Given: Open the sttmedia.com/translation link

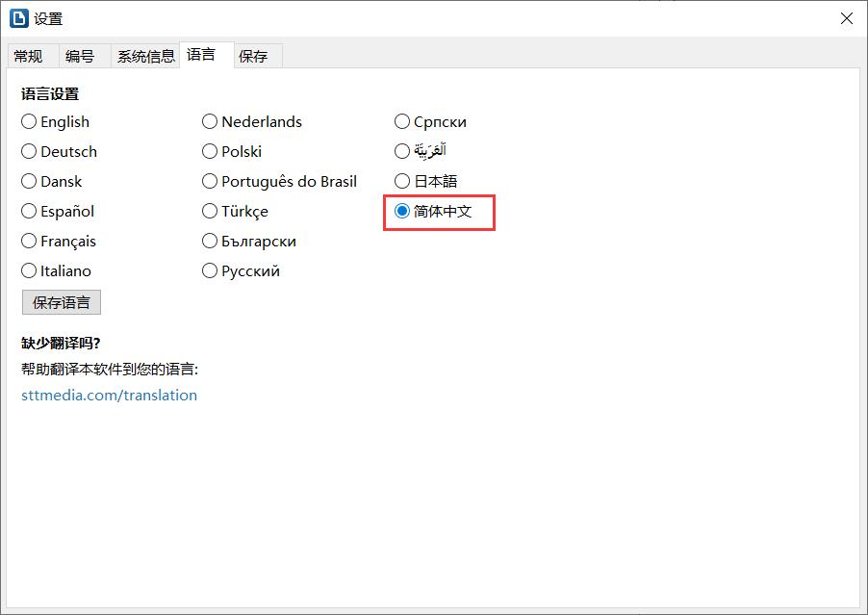Looking at the screenshot, I should coord(109,396).
